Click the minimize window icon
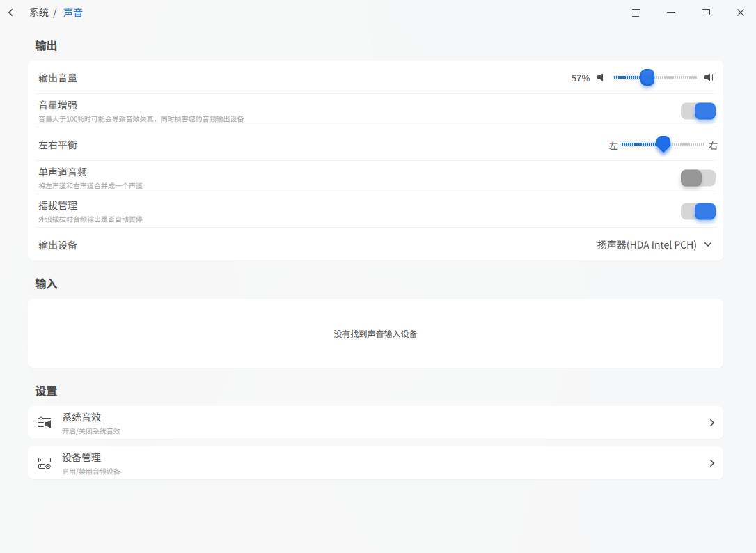Image resolution: width=756 pixels, height=553 pixels. coord(670,13)
